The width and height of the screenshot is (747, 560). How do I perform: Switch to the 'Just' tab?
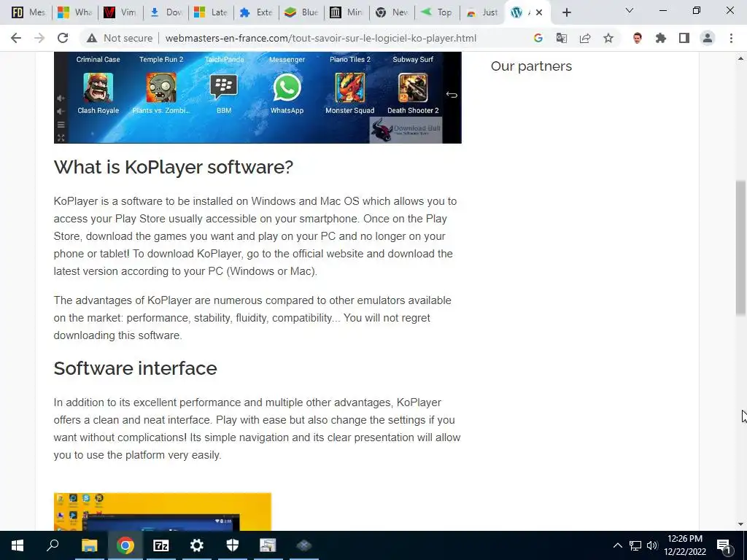pyautogui.click(x=482, y=12)
